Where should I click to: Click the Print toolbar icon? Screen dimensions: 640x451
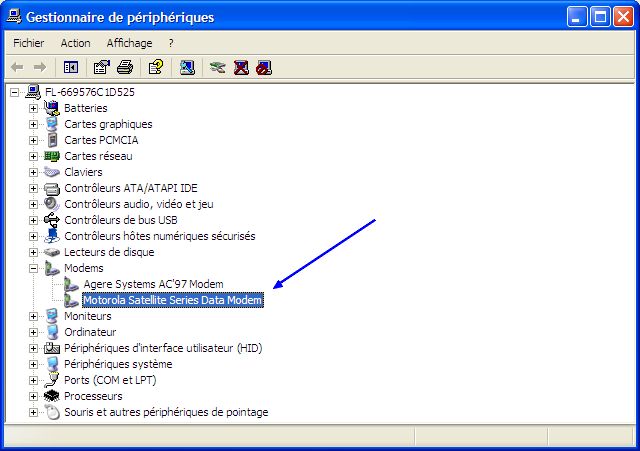coord(125,67)
